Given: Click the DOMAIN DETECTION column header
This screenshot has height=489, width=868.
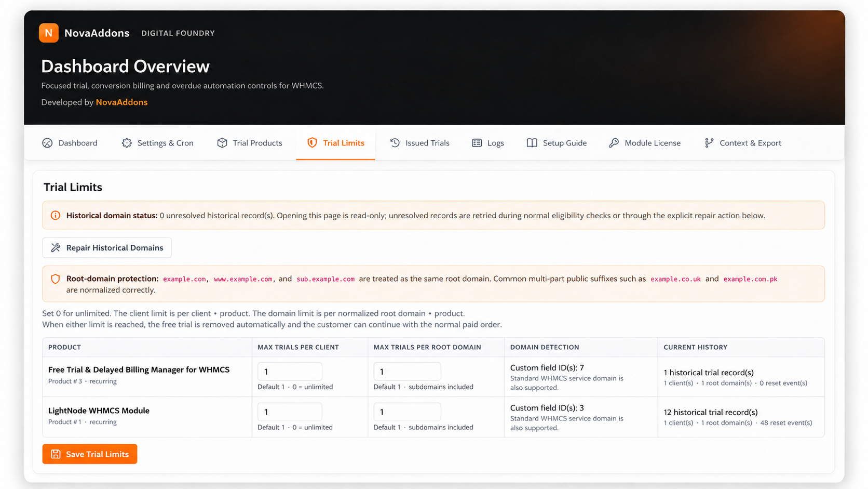Looking at the screenshot, I should 545,347.
